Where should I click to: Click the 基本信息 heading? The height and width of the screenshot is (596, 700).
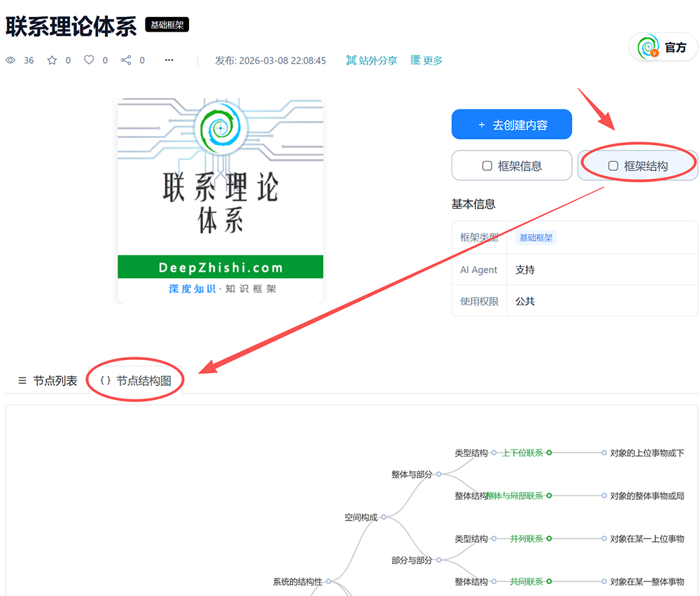(473, 205)
